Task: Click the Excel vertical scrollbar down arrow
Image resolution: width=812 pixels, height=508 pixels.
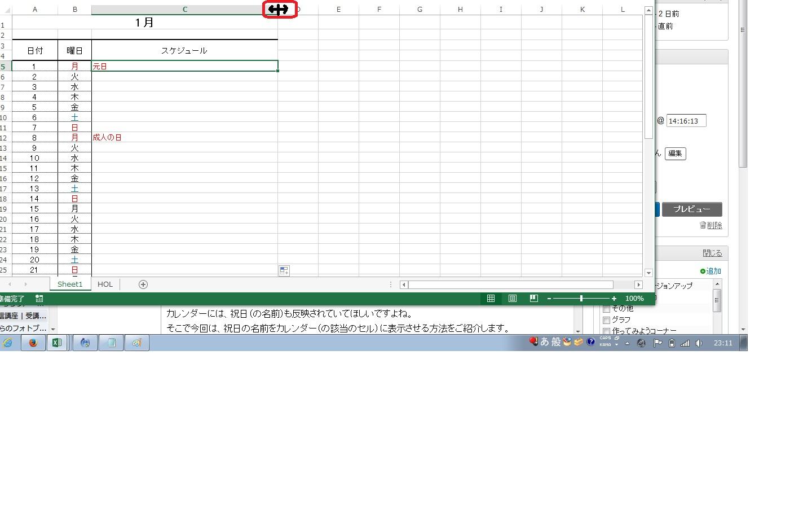Action: 648,273
